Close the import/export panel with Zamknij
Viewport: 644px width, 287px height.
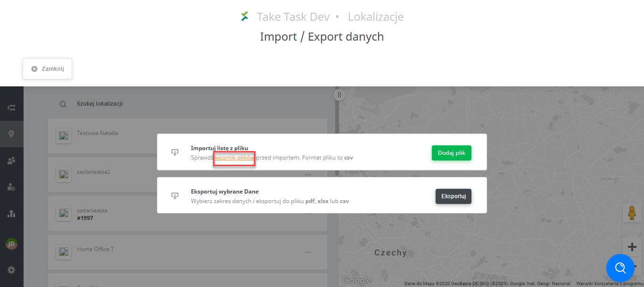(47, 69)
